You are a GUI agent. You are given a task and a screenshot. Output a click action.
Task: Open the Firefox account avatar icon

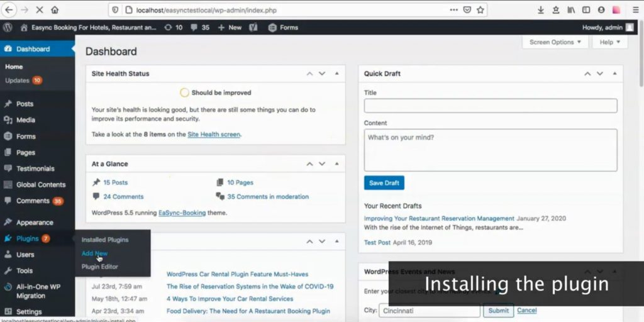tap(601, 10)
